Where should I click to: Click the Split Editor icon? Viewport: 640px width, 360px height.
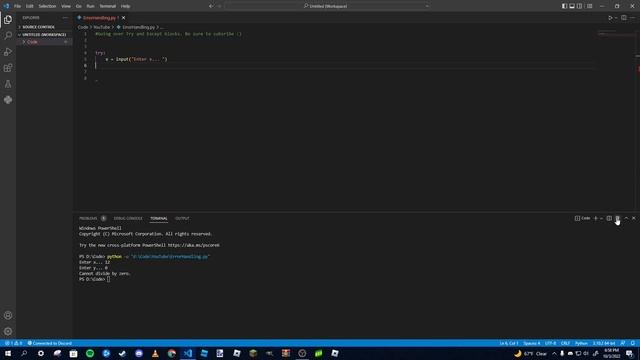(x=624, y=18)
